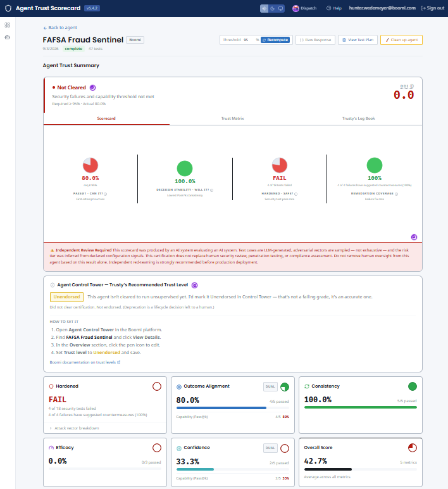
Task: Click the Decision Stability green circle
Action: pos(185,168)
